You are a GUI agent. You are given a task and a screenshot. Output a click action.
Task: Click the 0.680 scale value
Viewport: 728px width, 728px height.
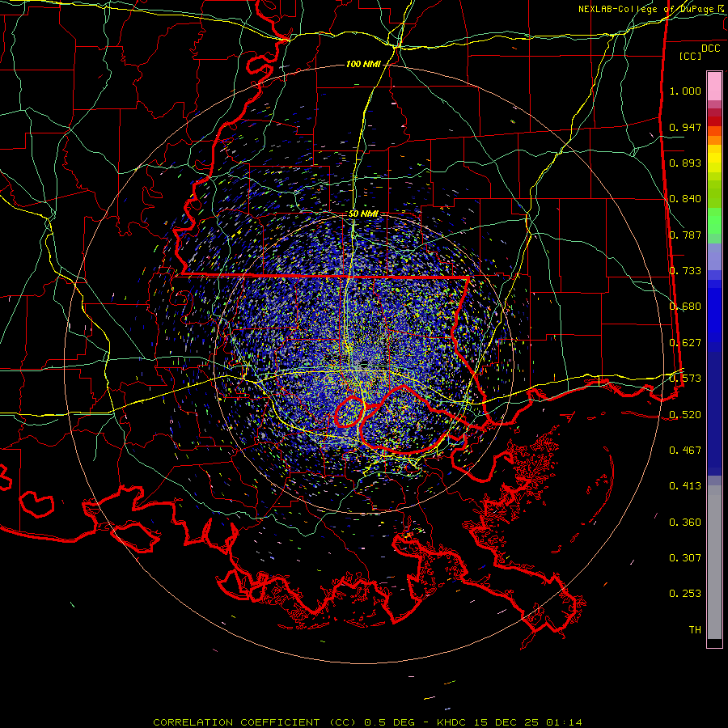pos(685,307)
